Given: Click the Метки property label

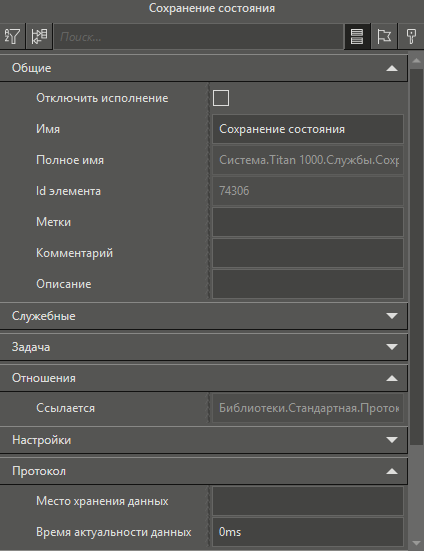Looking at the screenshot, I should tap(53, 222).
